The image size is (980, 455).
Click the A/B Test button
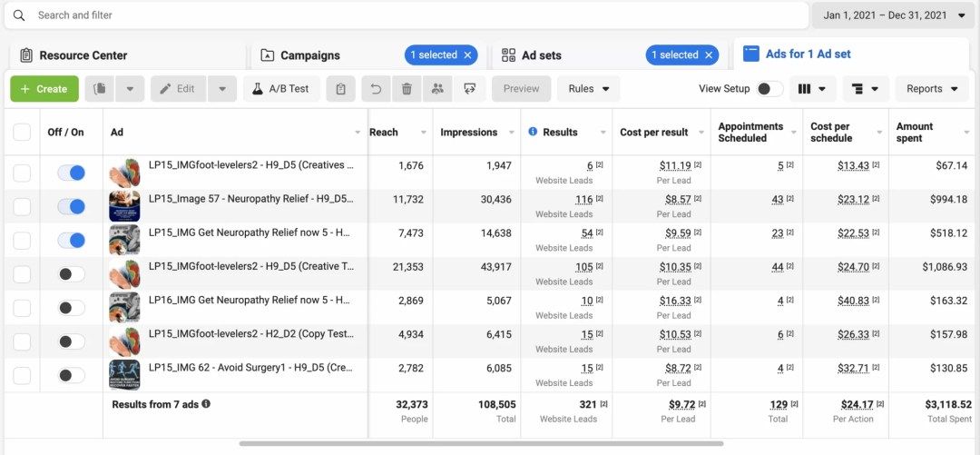pyautogui.click(x=282, y=89)
